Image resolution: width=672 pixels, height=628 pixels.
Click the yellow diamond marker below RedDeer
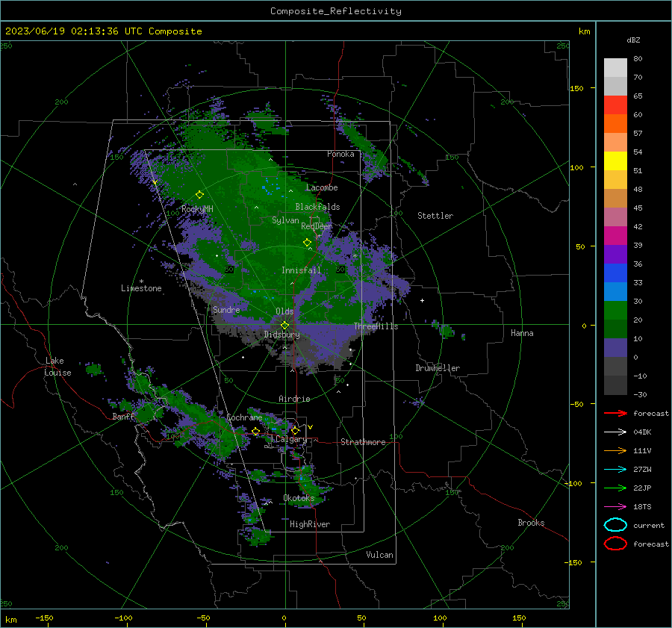pyautogui.click(x=307, y=243)
